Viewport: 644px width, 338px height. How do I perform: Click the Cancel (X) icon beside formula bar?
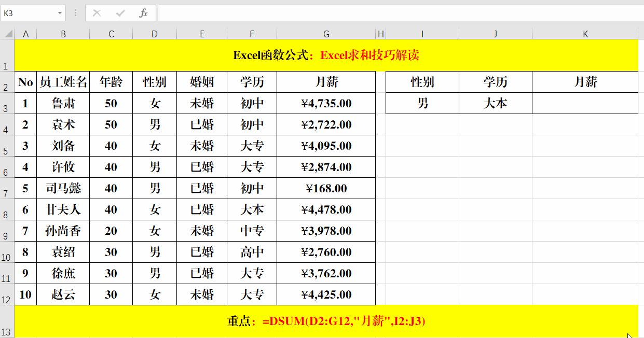[97, 13]
